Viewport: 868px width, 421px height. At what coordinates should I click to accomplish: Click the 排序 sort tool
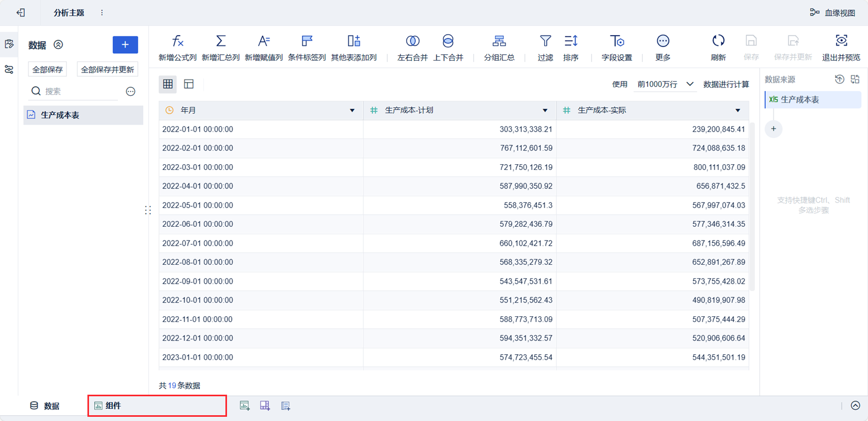[571, 48]
